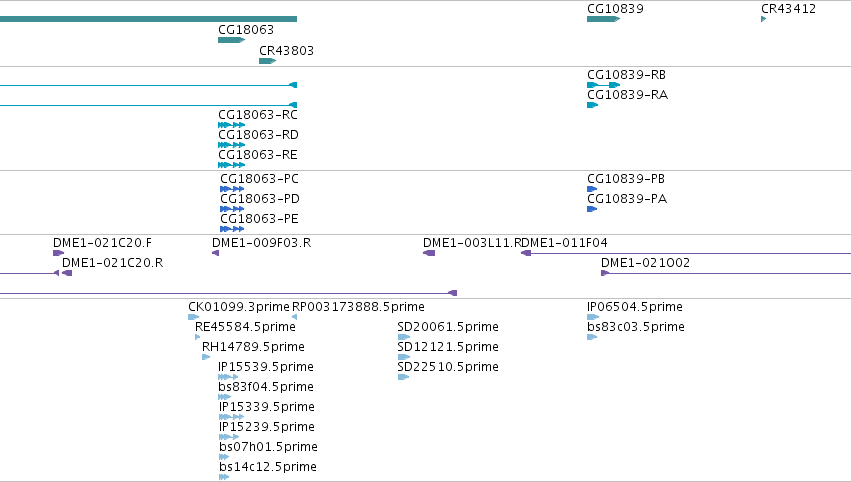Click protein CG10839-PB label
Image resolution: width=851 pixels, height=482 pixels.
pos(626,179)
